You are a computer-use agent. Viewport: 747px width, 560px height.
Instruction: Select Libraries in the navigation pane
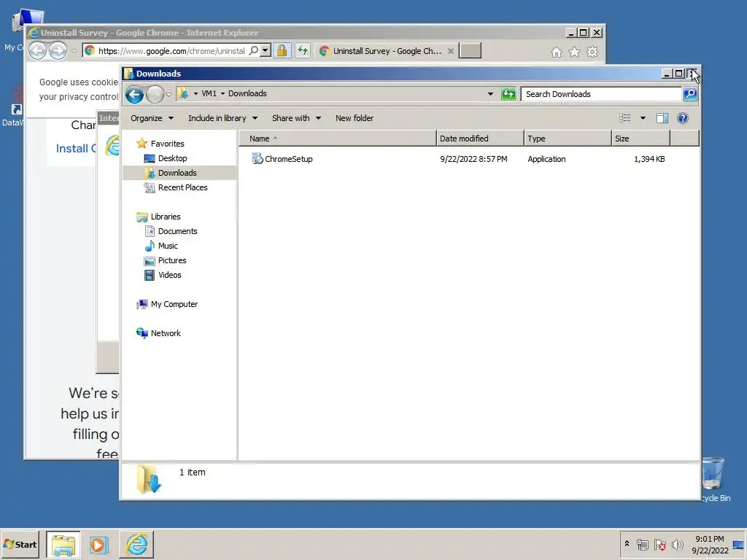(x=166, y=217)
